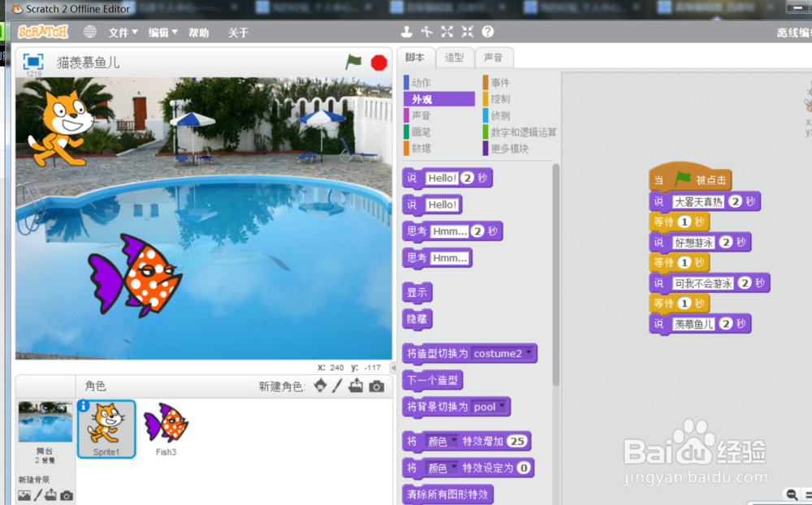Open Sprite1 info button

click(x=84, y=406)
